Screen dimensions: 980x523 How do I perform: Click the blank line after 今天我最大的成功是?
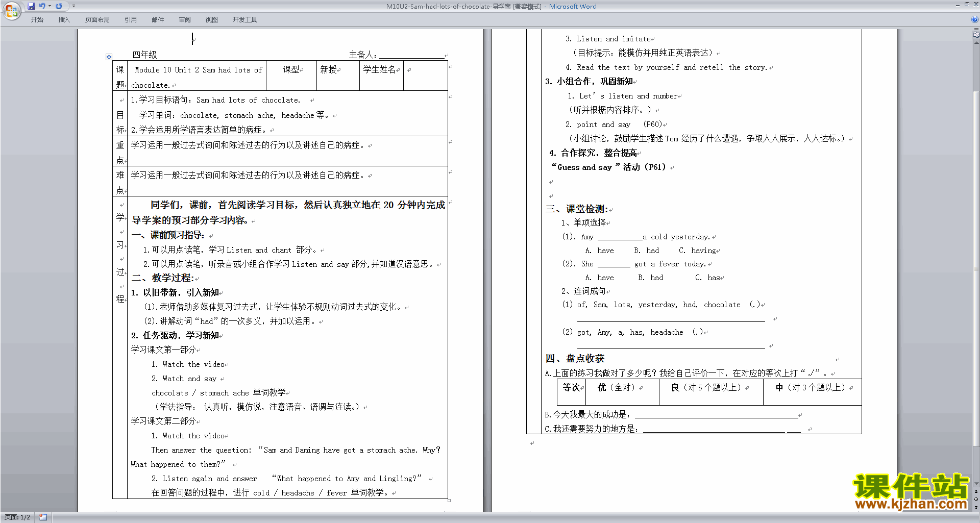pos(716,415)
